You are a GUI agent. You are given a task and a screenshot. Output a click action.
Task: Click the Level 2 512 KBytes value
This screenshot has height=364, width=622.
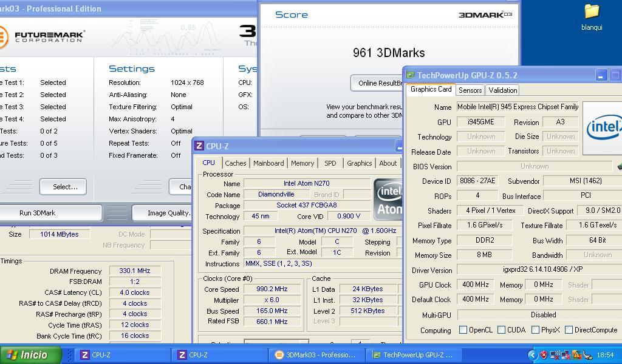[x=367, y=311]
